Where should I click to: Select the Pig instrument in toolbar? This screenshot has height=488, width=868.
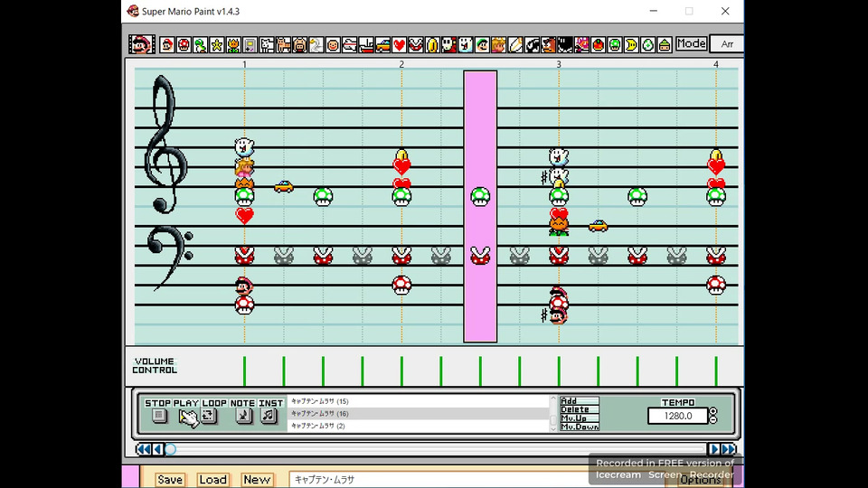tap(300, 45)
